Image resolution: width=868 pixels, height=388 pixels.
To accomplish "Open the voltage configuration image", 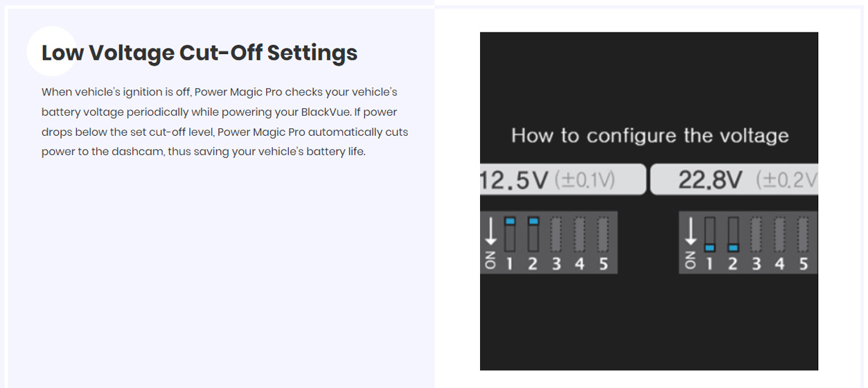I will click(649, 201).
